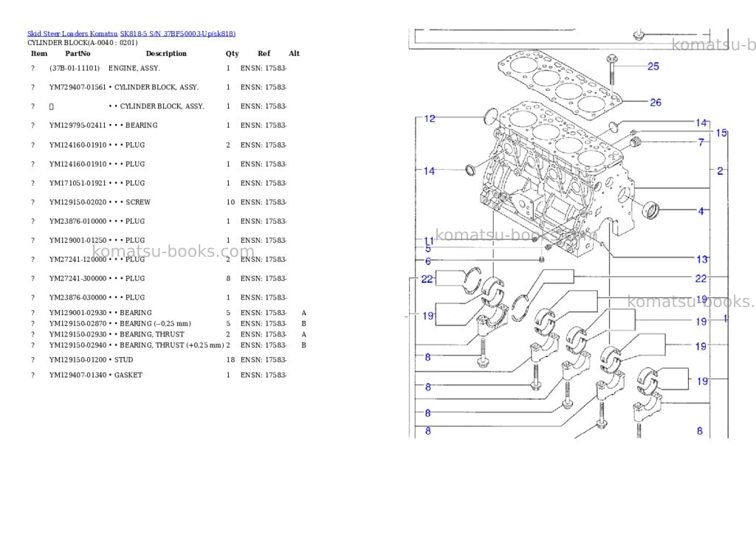The width and height of the screenshot is (756, 535).
Task: Click the Qty column header
Action: 232,53
